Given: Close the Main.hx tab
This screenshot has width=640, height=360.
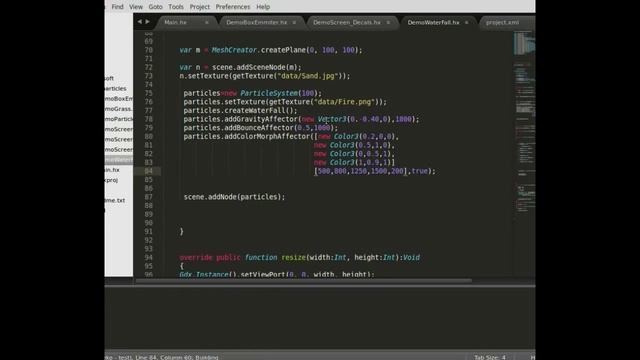Looking at the screenshot, I should pos(207,22).
